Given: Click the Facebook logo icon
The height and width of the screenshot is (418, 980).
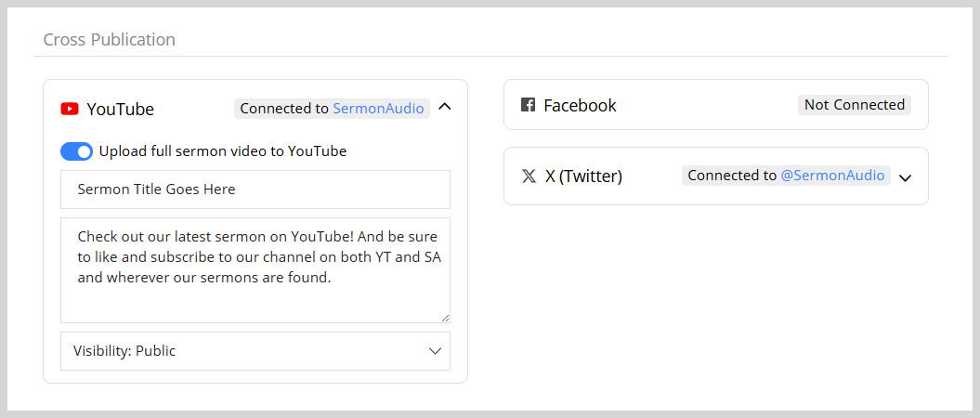Looking at the screenshot, I should (x=529, y=104).
